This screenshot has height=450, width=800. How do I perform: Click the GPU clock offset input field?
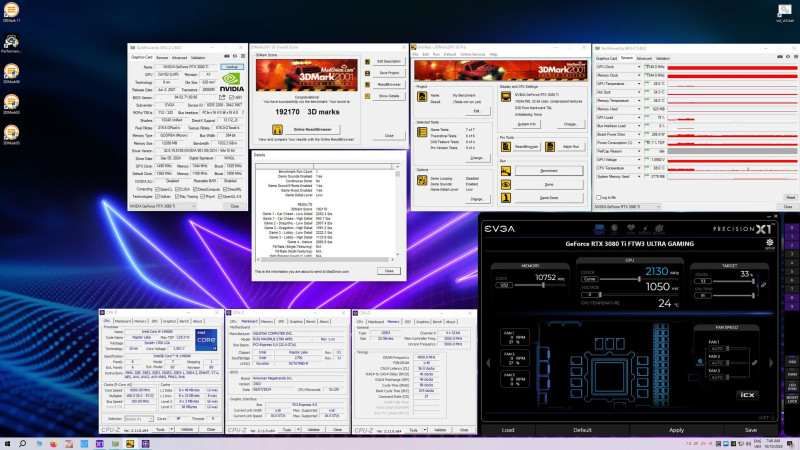589,279
